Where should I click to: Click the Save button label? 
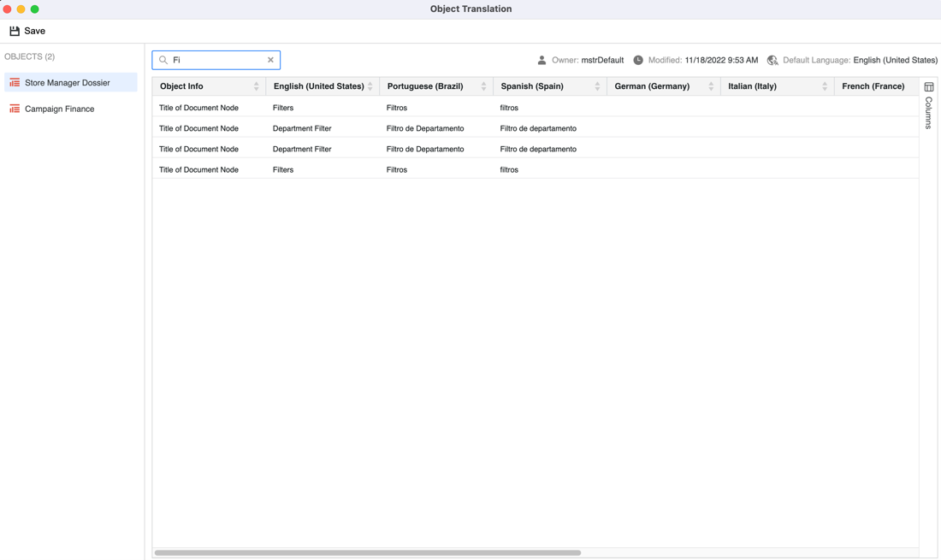[x=35, y=31]
